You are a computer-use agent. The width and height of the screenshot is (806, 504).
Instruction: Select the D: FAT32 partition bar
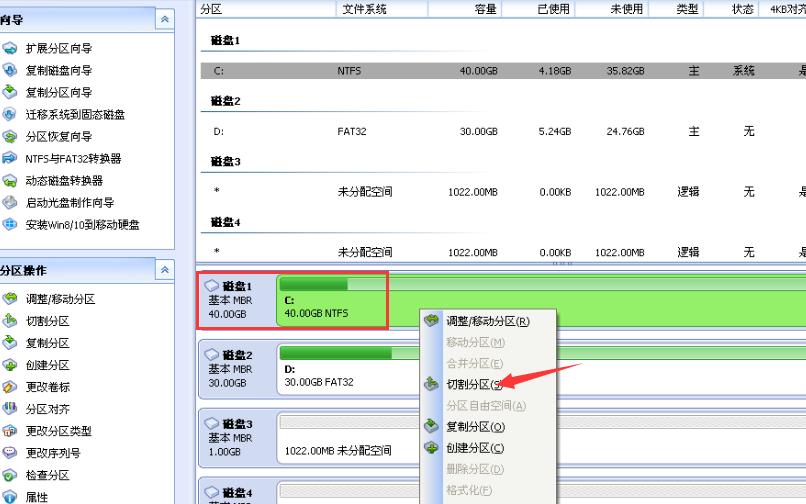pyautogui.click(x=540, y=367)
